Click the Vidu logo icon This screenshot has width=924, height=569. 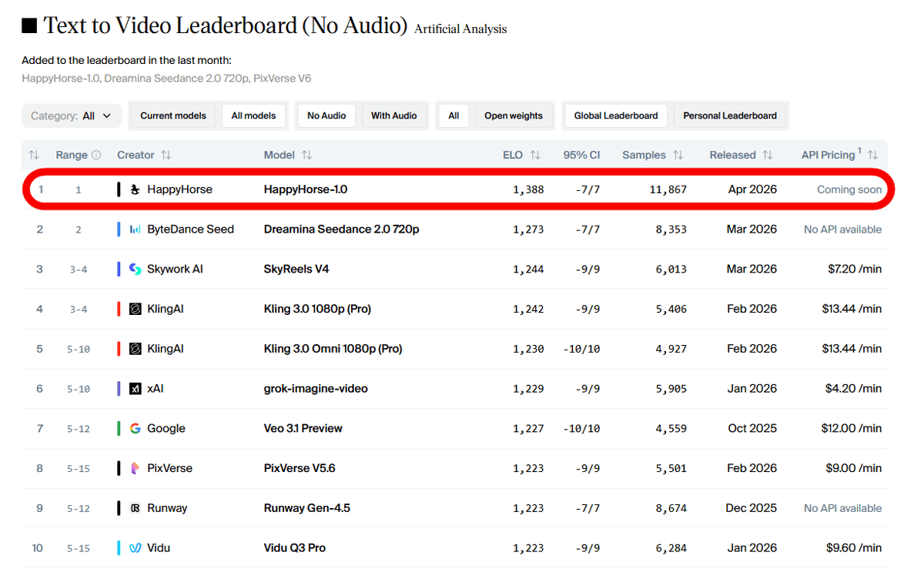135,548
